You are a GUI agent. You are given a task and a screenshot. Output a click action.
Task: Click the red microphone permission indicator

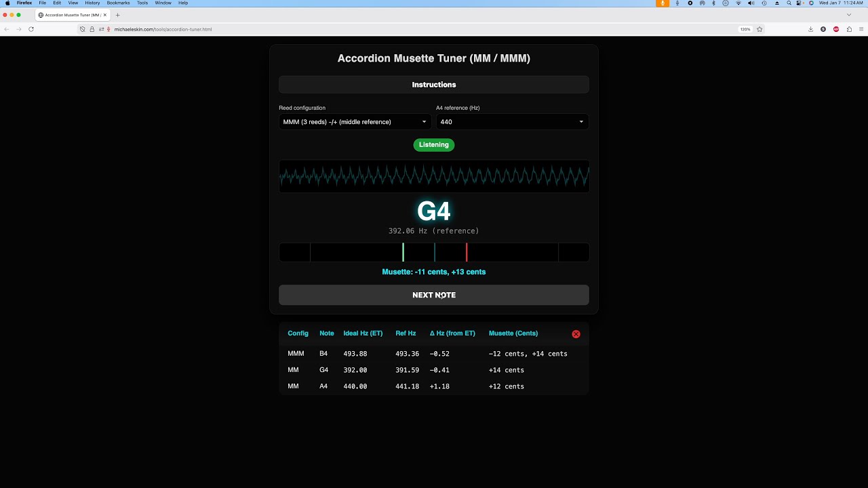coord(108,29)
